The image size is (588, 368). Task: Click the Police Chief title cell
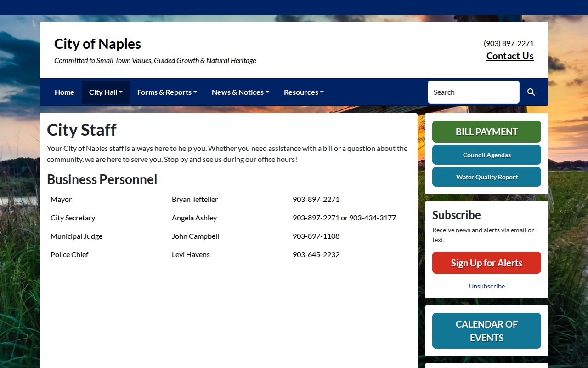click(69, 254)
